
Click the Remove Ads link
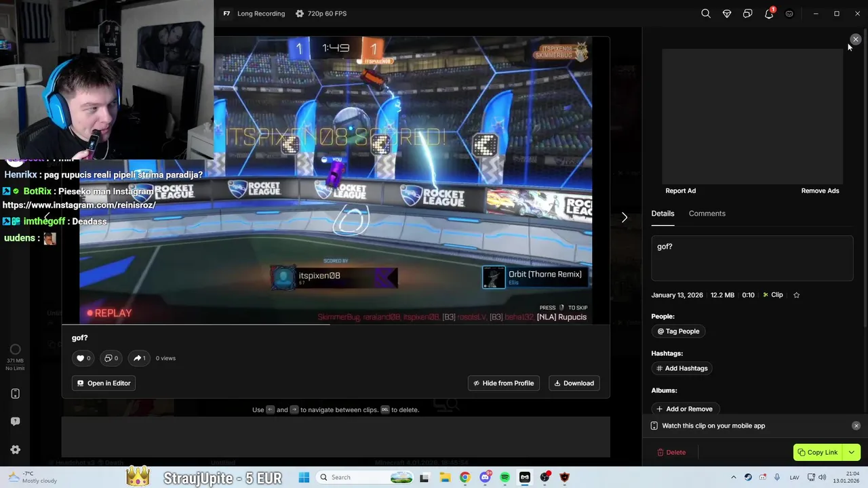click(x=820, y=190)
